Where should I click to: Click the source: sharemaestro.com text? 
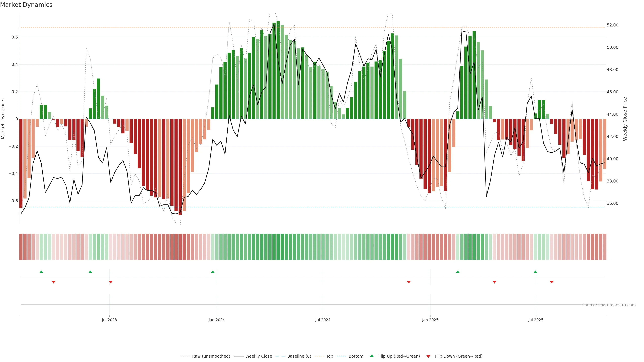tap(609, 305)
